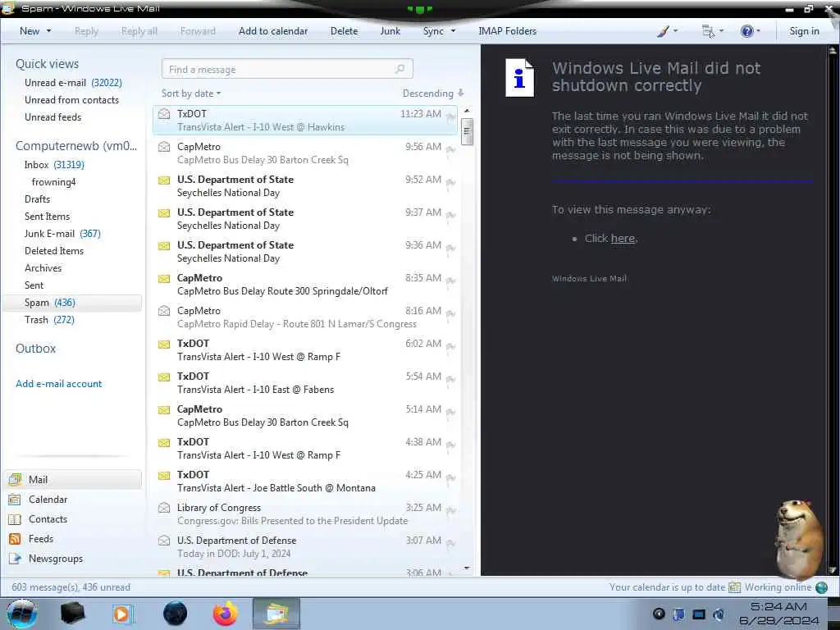Click the search magnifier icon
840x630 pixels.
399,69
